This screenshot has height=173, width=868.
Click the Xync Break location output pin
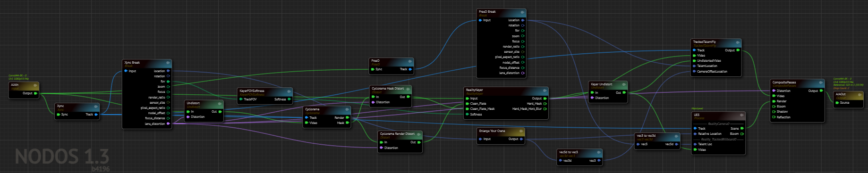(x=168, y=71)
